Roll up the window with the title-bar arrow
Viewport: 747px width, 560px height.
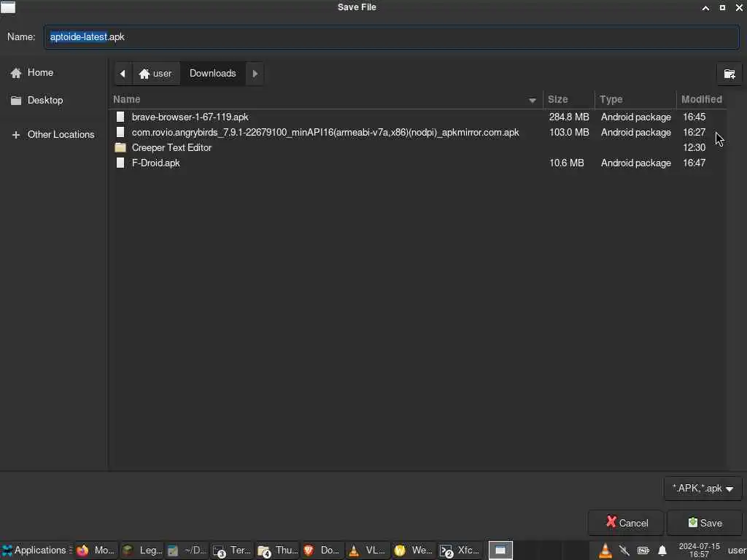tap(705, 7)
